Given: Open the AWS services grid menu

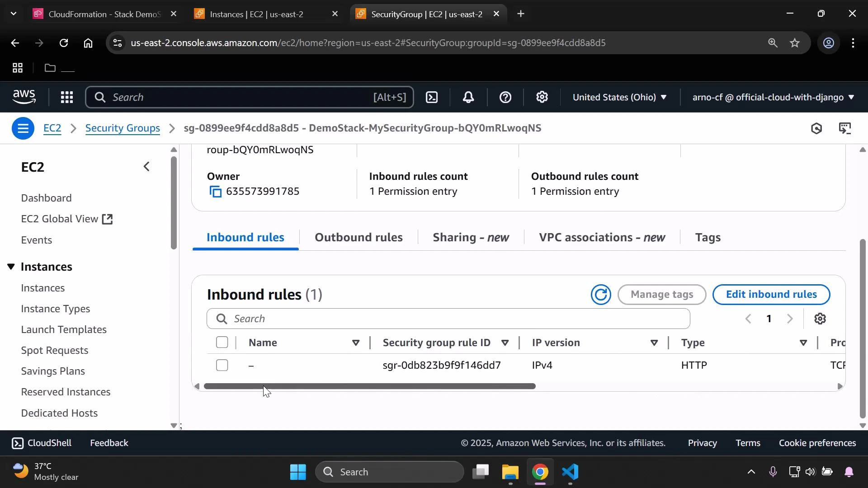Looking at the screenshot, I should tap(67, 97).
